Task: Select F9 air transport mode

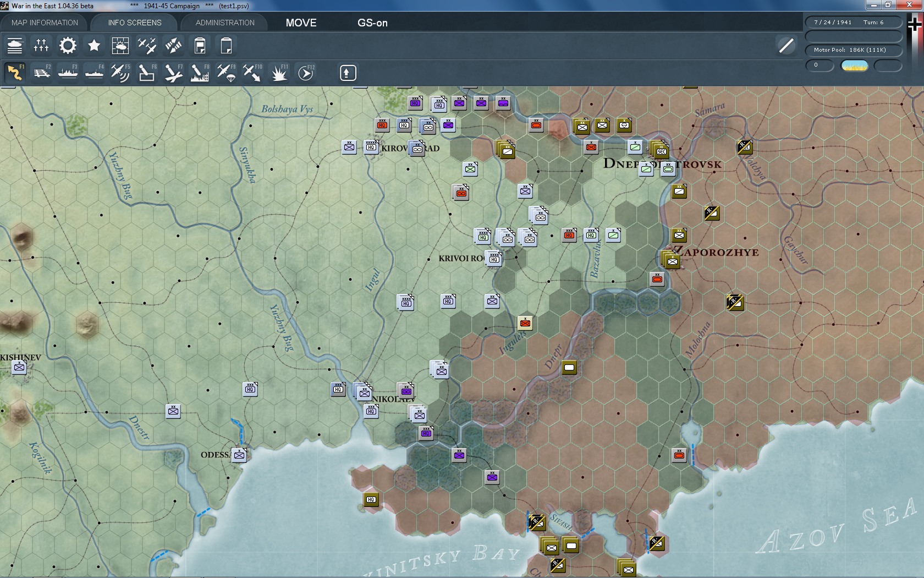Action: pyautogui.click(x=226, y=73)
